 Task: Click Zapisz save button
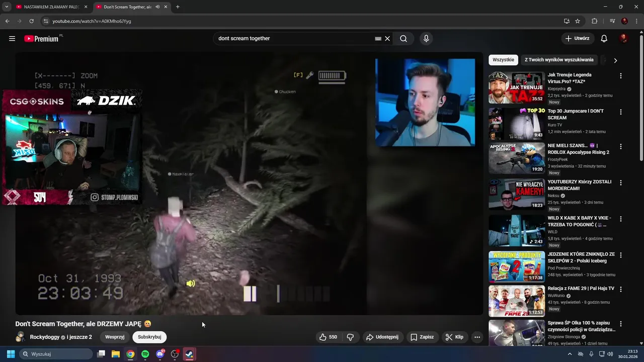[x=422, y=337]
